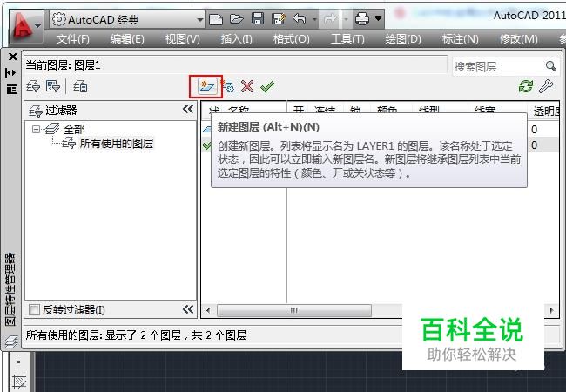This screenshot has width=566, height=392.
Task: Open the Layer States Manager icon
Action: 80,86
